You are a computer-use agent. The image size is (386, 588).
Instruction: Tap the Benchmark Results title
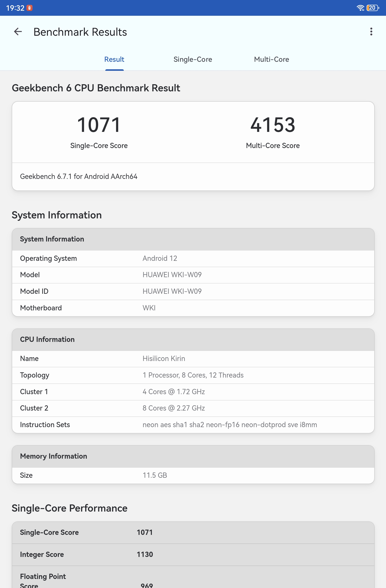click(80, 32)
